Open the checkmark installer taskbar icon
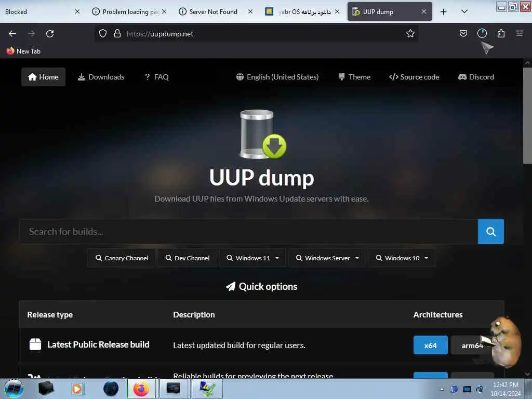 coord(207,389)
